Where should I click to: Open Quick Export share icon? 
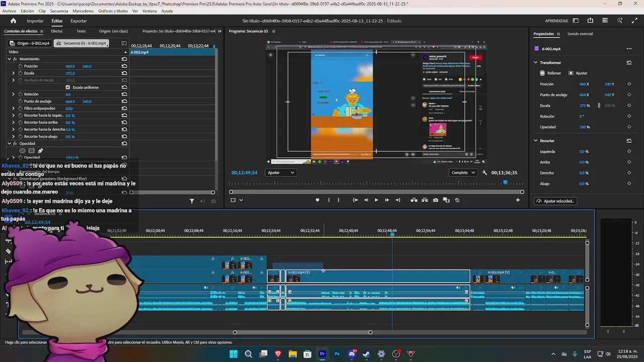click(x=590, y=21)
